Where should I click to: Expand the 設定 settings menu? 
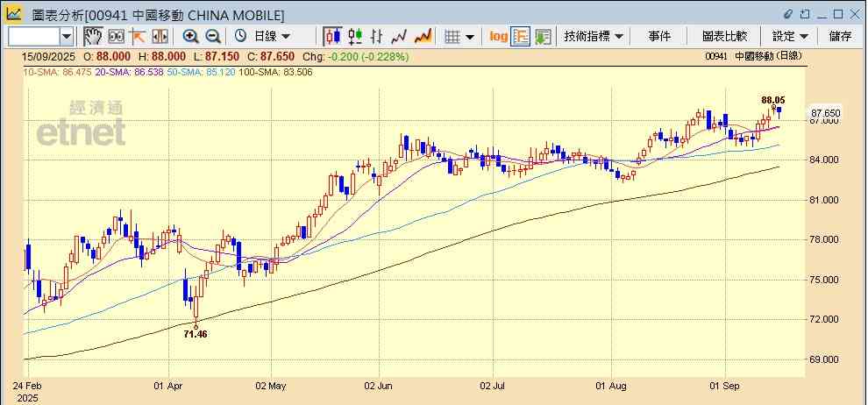tap(790, 37)
